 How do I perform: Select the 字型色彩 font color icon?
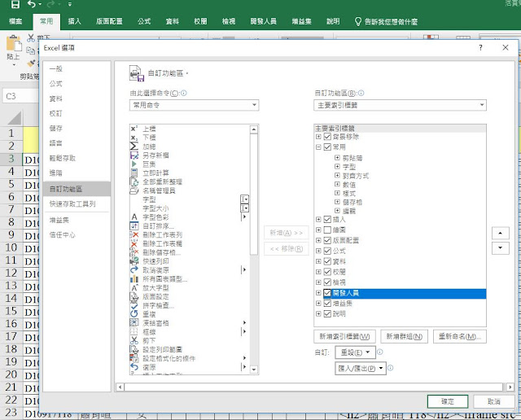(134, 217)
